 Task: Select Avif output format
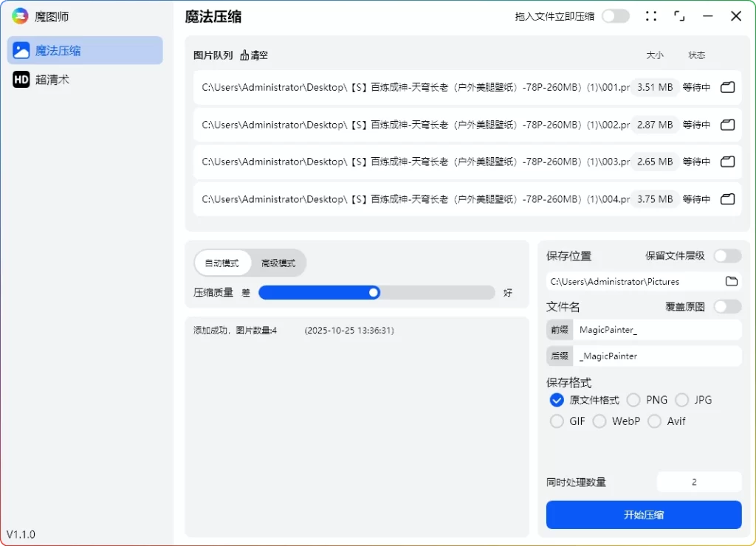pos(654,421)
